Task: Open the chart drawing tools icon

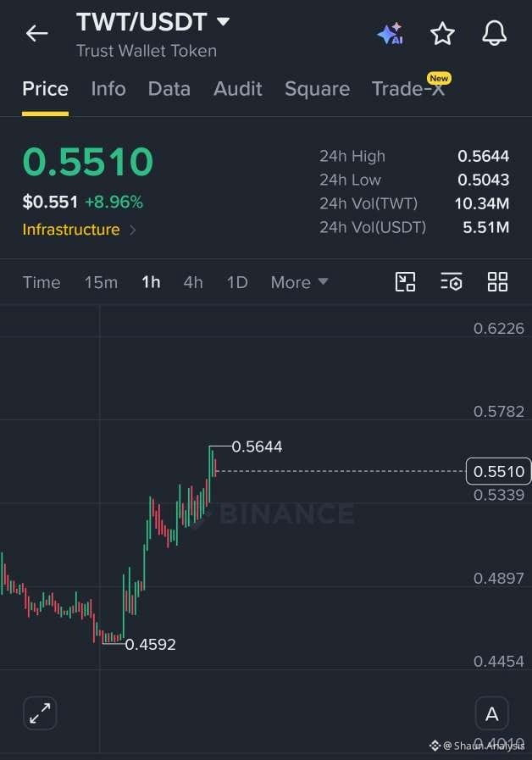Action: tap(405, 281)
